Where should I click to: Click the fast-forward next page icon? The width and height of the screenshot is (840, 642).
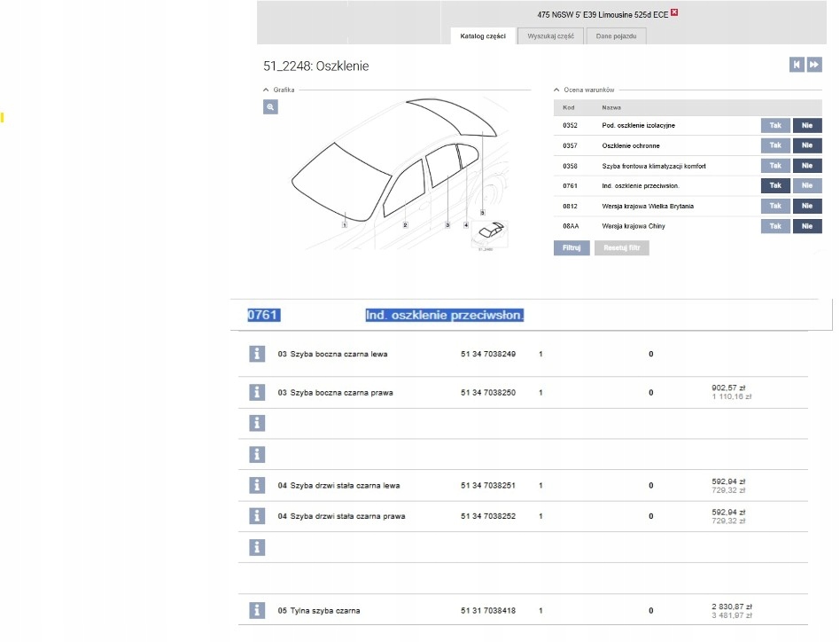[814, 65]
